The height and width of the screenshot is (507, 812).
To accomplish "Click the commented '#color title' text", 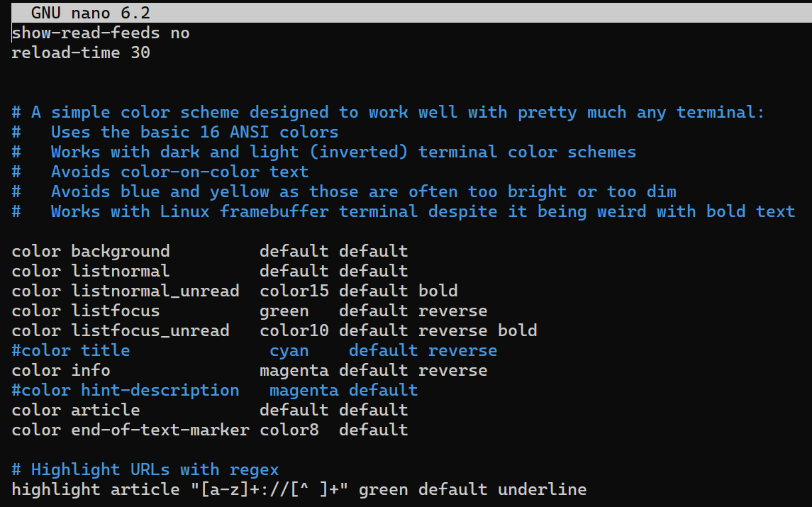I will click(70, 350).
